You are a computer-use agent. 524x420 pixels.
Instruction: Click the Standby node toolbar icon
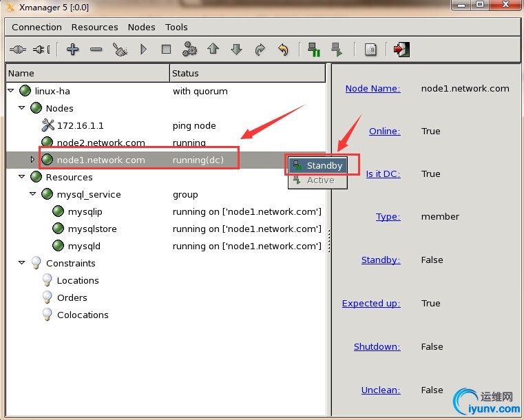click(314, 50)
